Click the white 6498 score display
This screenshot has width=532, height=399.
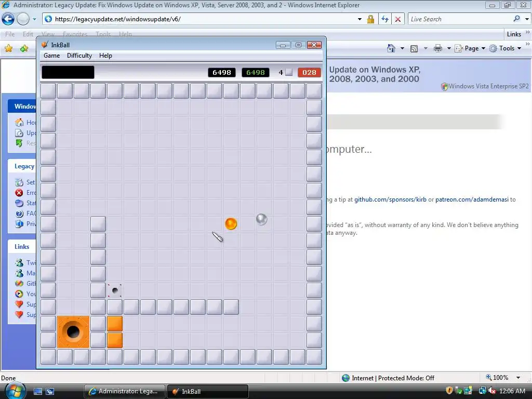tap(221, 72)
